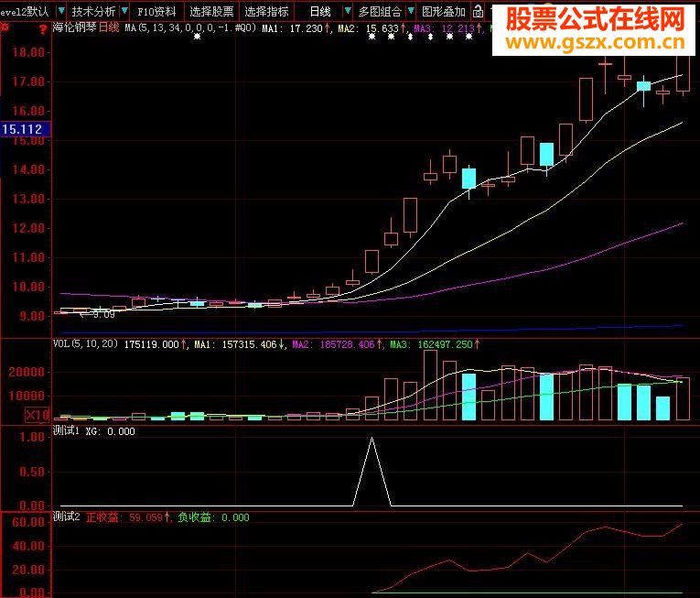Open the 技术分析 dropdown arrow

124,11
